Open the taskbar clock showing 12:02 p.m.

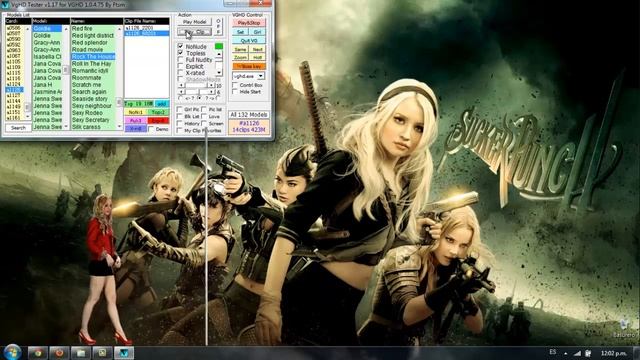coord(613,353)
